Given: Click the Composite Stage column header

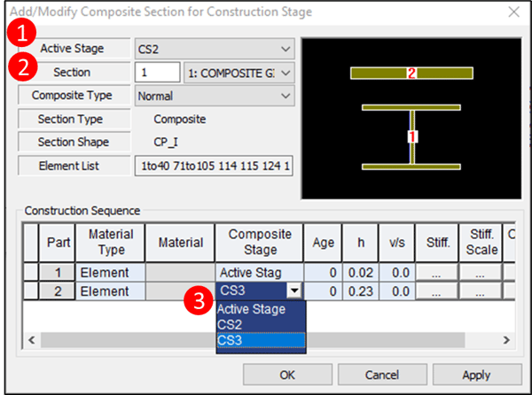Looking at the screenshot, I should pyautogui.click(x=259, y=242).
